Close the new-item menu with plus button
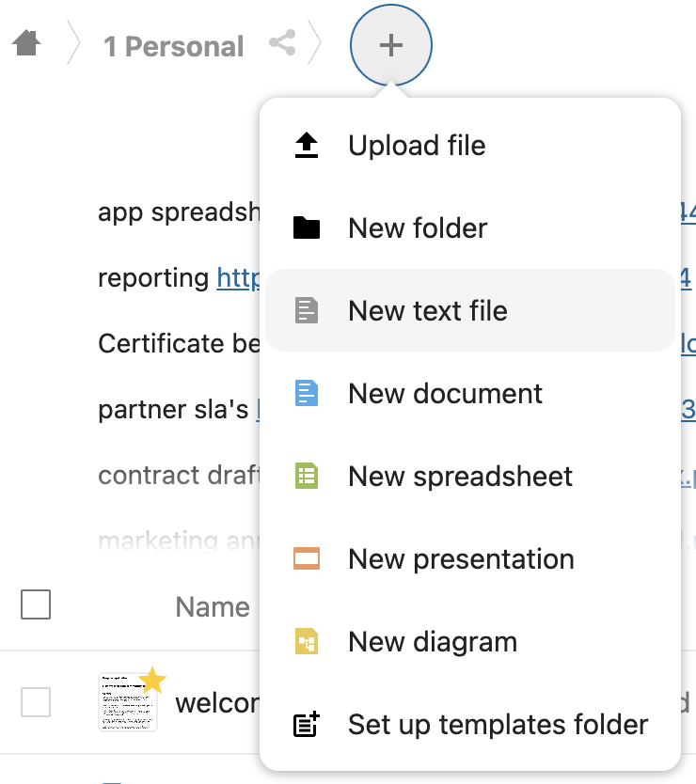The height and width of the screenshot is (784, 696). click(x=390, y=45)
